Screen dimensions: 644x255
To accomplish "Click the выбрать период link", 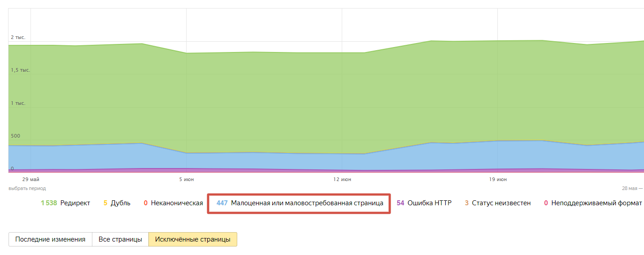I will click(x=27, y=189).
